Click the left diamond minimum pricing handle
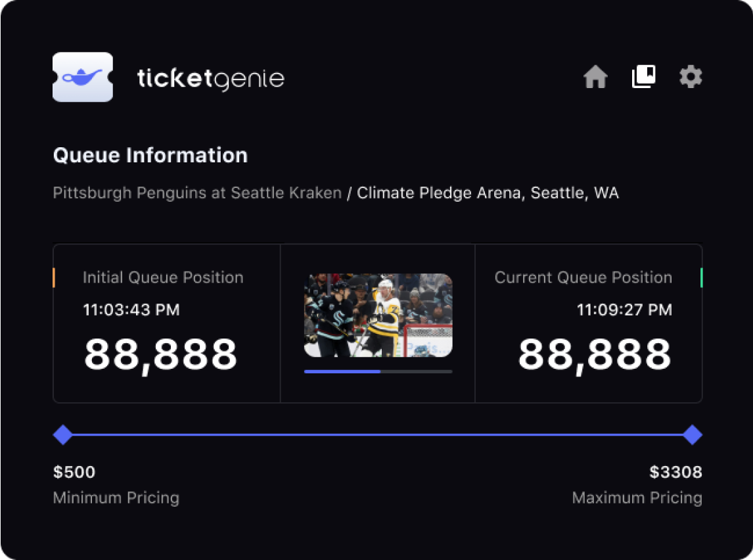This screenshot has width=753, height=560. 63,434
